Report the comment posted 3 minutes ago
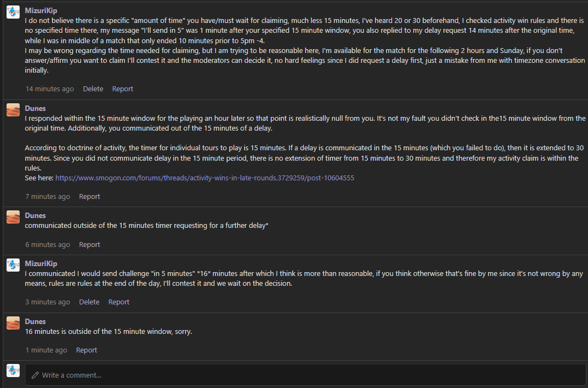The width and height of the screenshot is (588, 388). coord(118,302)
